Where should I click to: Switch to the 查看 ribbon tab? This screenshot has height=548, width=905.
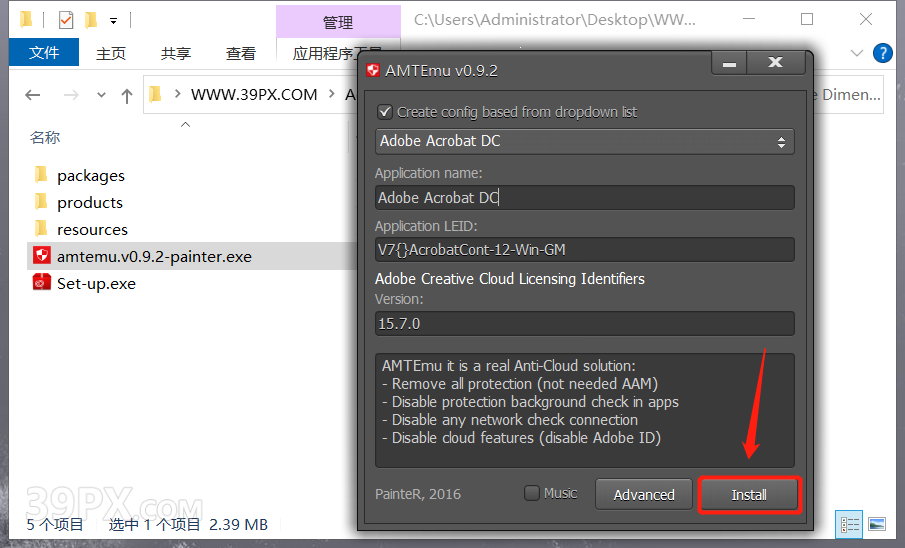click(x=241, y=54)
